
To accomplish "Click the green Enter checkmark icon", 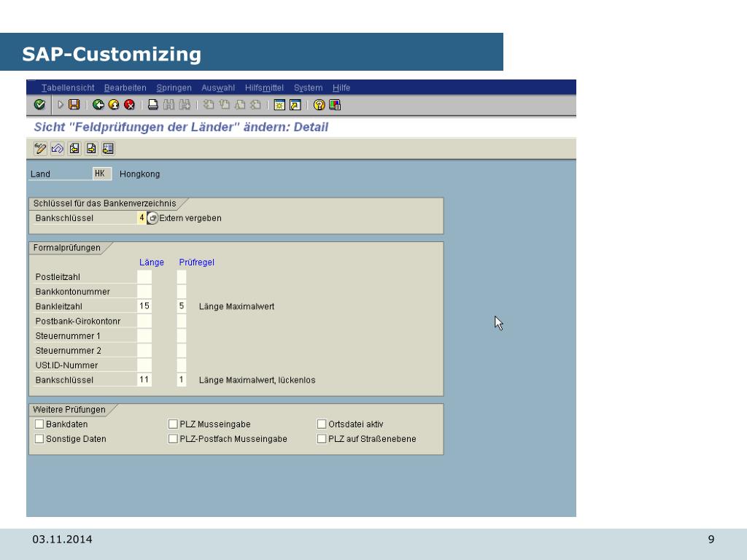I will (x=39, y=105).
